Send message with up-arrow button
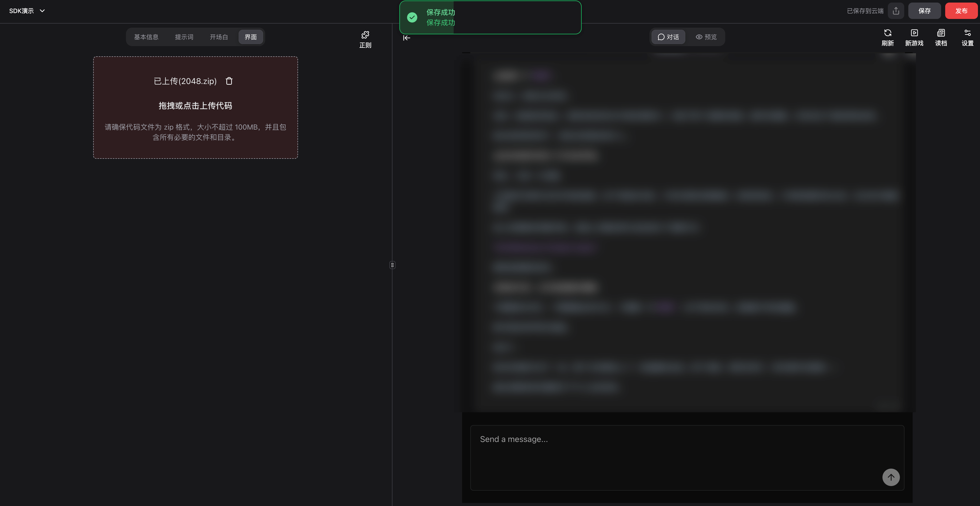980x506 pixels. [891, 477]
